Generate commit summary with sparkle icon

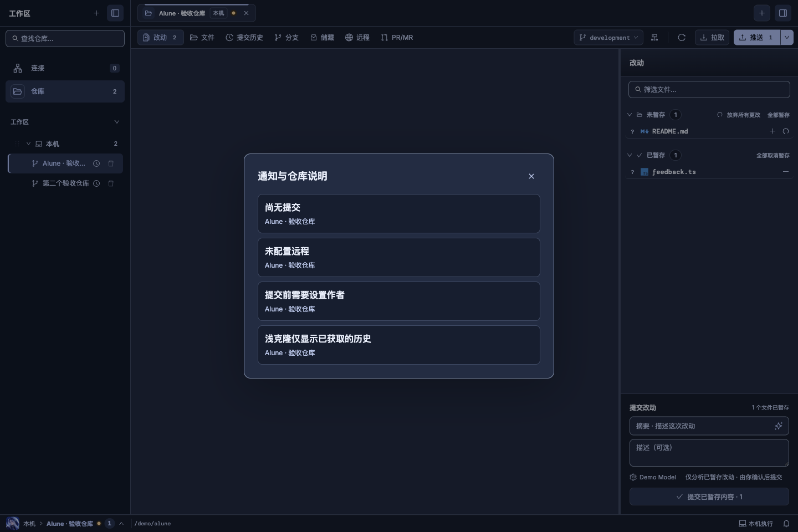(779, 426)
